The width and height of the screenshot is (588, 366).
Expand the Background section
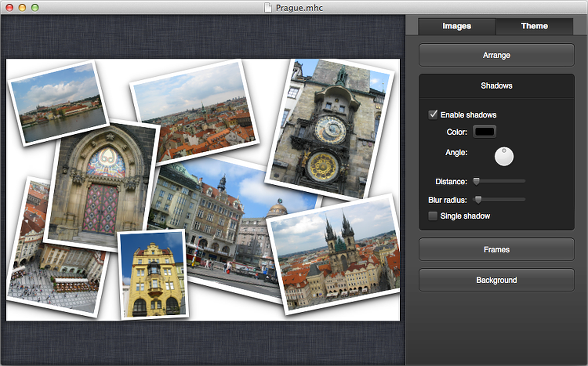pos(496,280)
